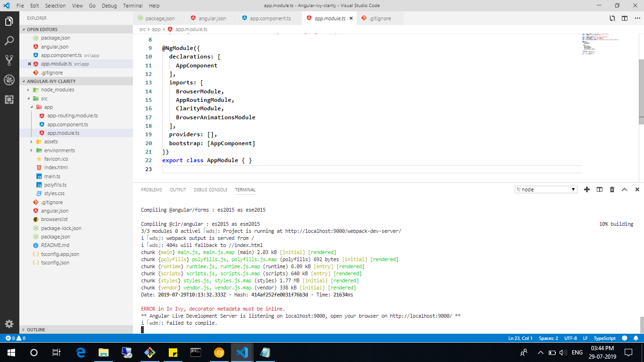This screenshot has width=644, height=362.
Task: Open Task View on the taskbar
Action: click(56, 352)
